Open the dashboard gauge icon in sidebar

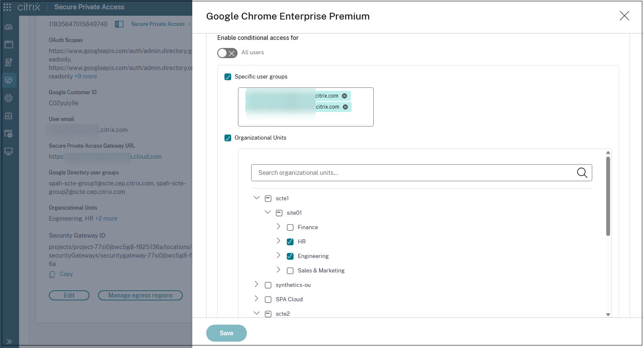[x=8, y=27]
